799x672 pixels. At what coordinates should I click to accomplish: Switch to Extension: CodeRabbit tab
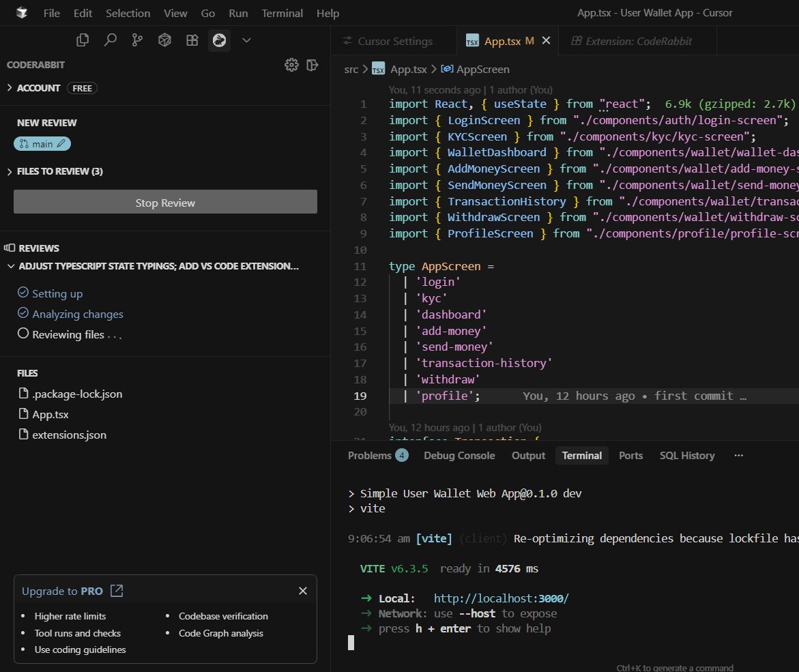(638, 41)
